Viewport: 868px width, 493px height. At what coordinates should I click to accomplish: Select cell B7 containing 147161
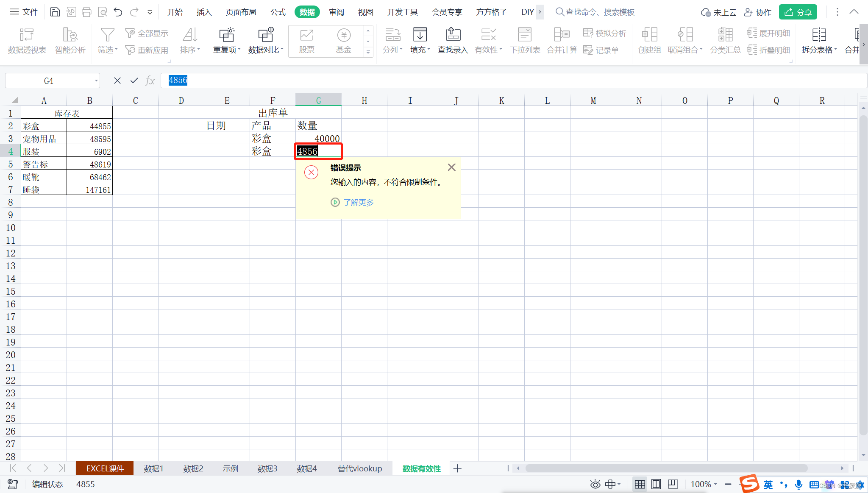[89, 189]
